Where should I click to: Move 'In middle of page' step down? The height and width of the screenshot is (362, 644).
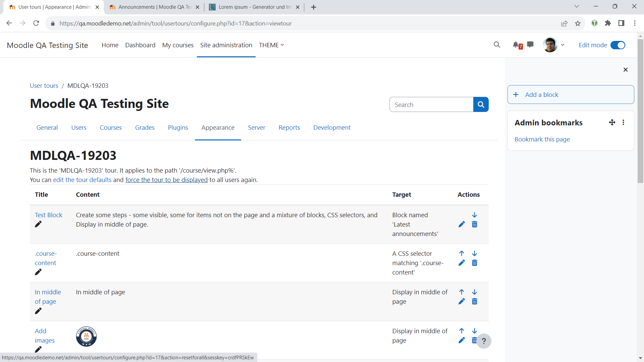click(x=474, y=292)
